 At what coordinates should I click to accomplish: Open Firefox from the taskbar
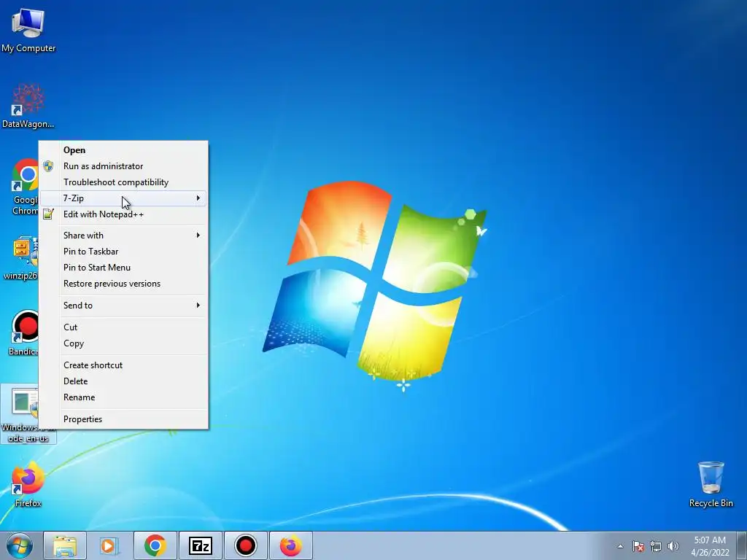click(290, 545)
